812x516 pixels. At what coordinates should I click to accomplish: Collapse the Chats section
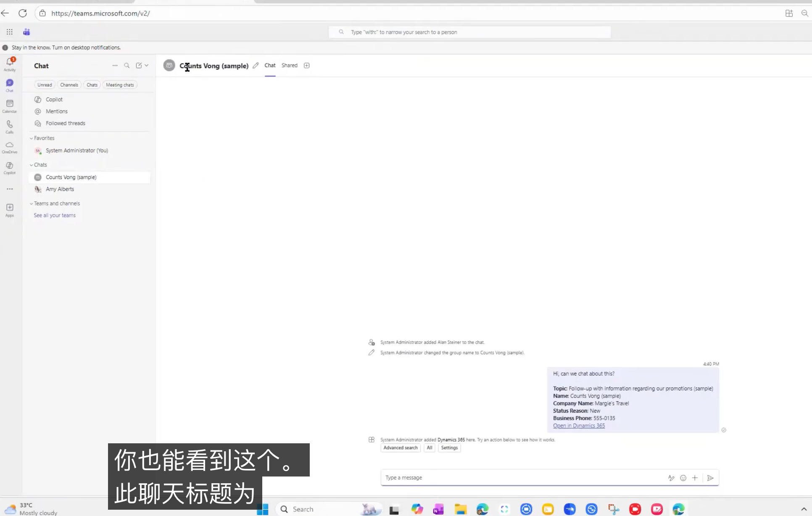(38, 165)
